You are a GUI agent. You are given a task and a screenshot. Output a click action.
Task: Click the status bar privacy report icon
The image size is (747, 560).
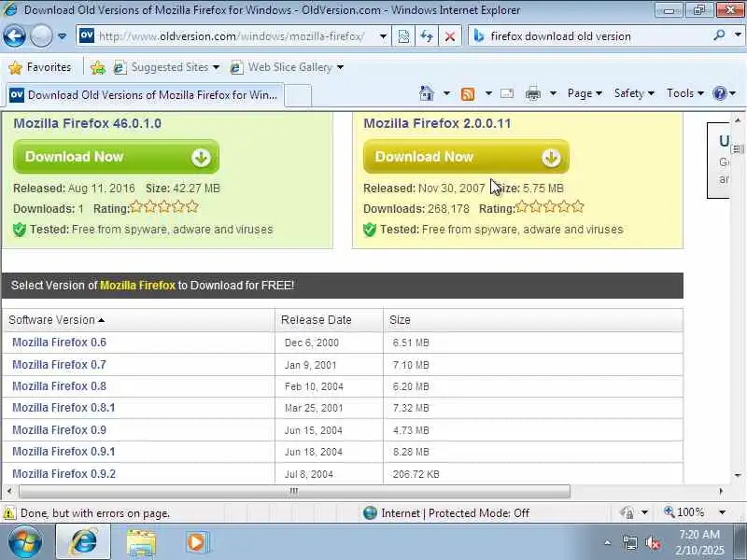click(x=627, y=512)
